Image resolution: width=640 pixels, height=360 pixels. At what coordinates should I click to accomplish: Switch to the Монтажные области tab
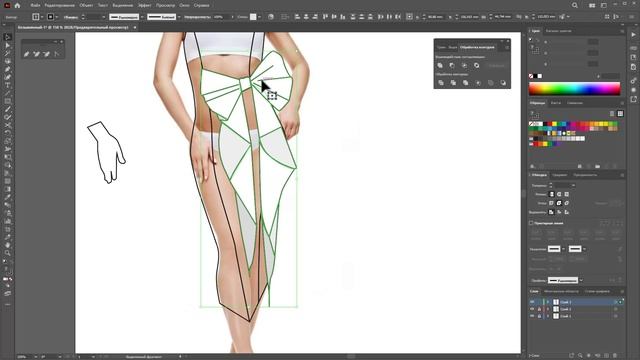(x=561, y=291)
